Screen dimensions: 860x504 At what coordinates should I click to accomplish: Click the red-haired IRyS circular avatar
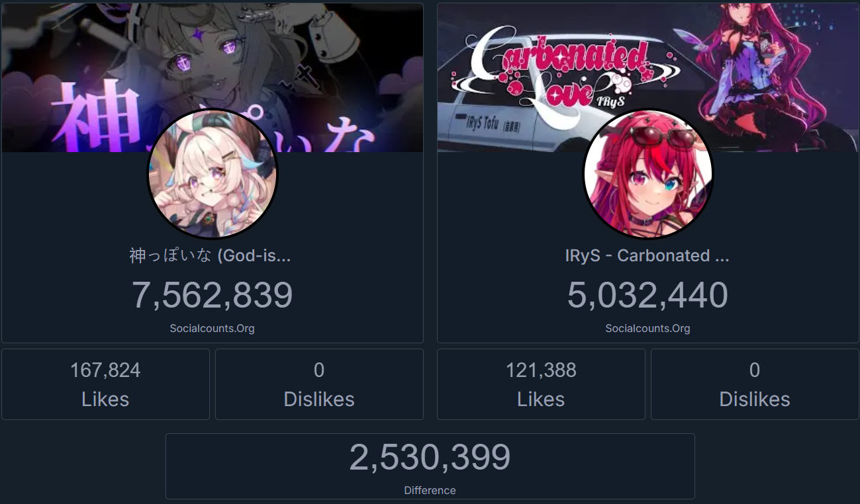tap(647, 173)
